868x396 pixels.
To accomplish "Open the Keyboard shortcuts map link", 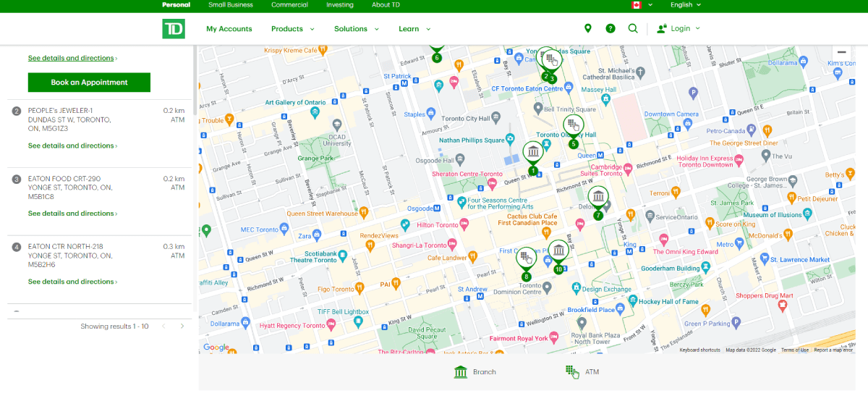I will tap(700, 350).
